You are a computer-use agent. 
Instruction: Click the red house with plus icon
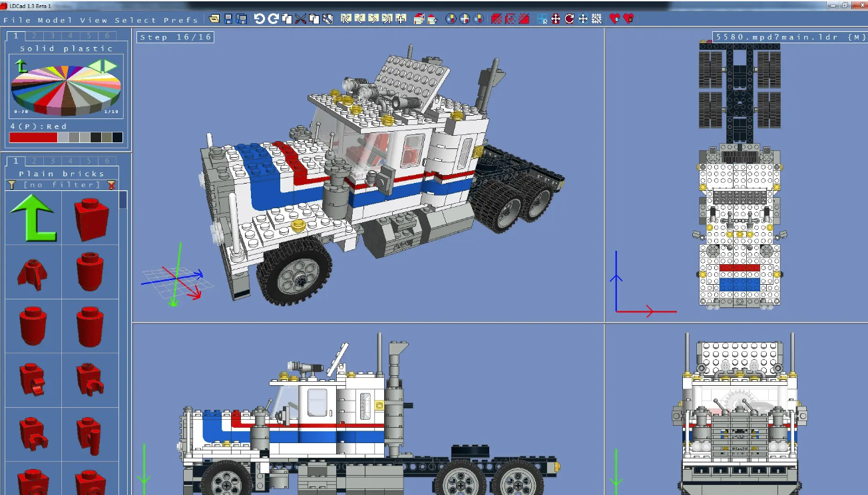click(x=432, y=19)
